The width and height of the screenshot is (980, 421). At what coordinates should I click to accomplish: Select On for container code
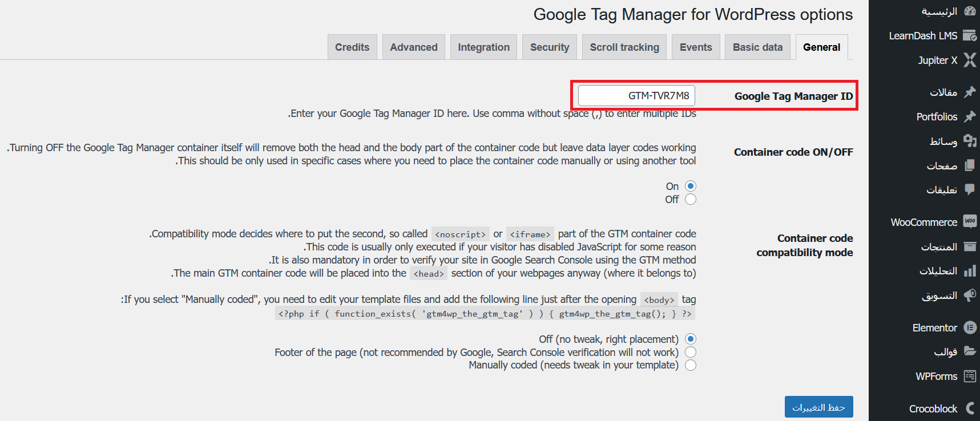coord(691,186)
